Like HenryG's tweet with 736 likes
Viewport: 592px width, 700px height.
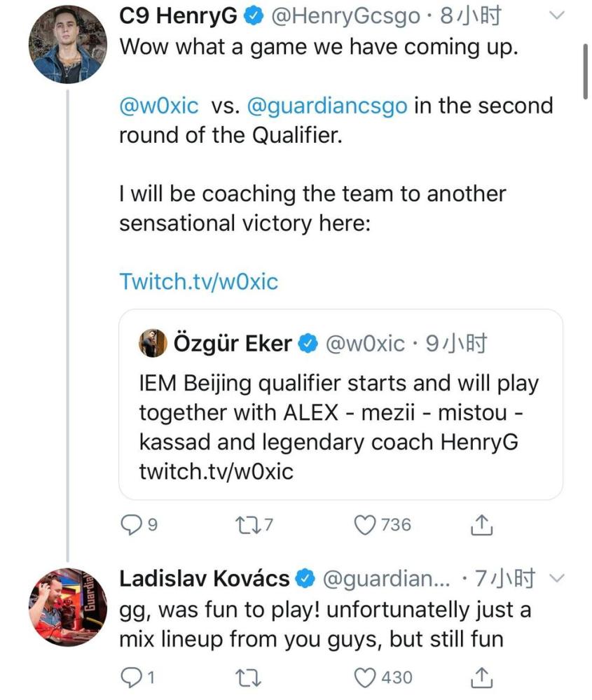[x=365, y=524]
